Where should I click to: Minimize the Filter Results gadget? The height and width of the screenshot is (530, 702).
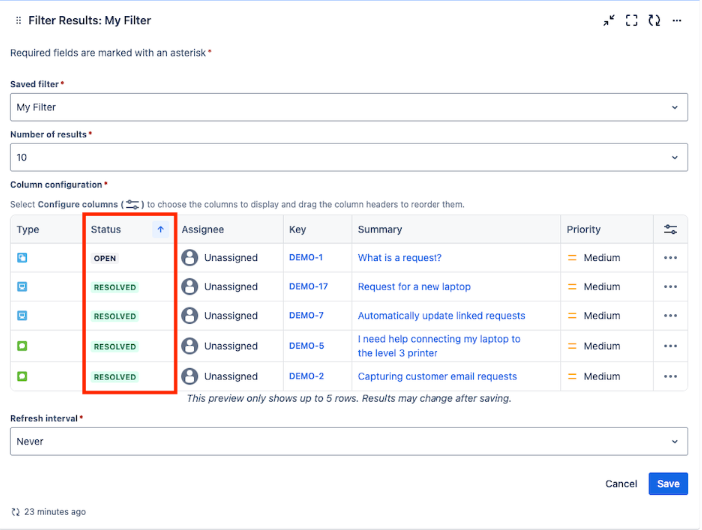point(609,21)
